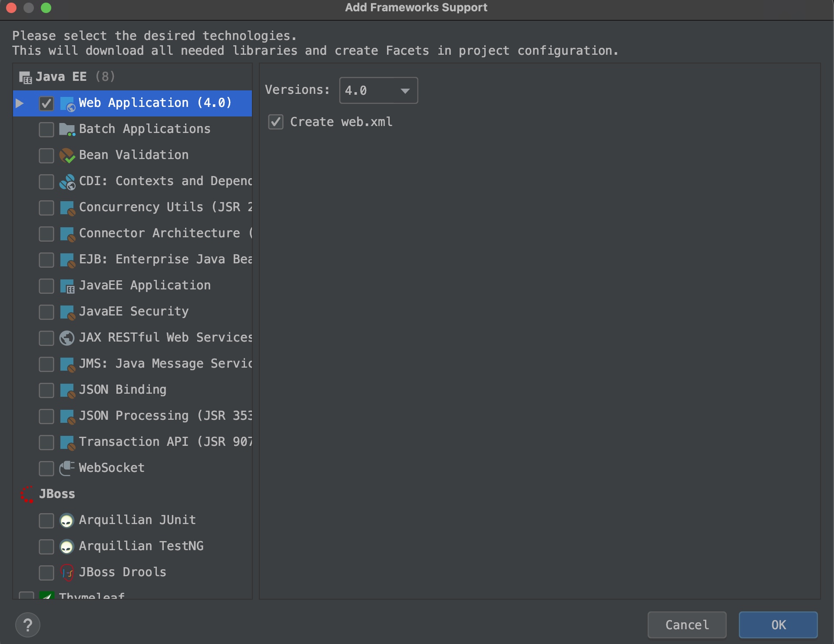Click the Cancel button
Viewport: 834px width, 644px height.
[x=687, y=625]
